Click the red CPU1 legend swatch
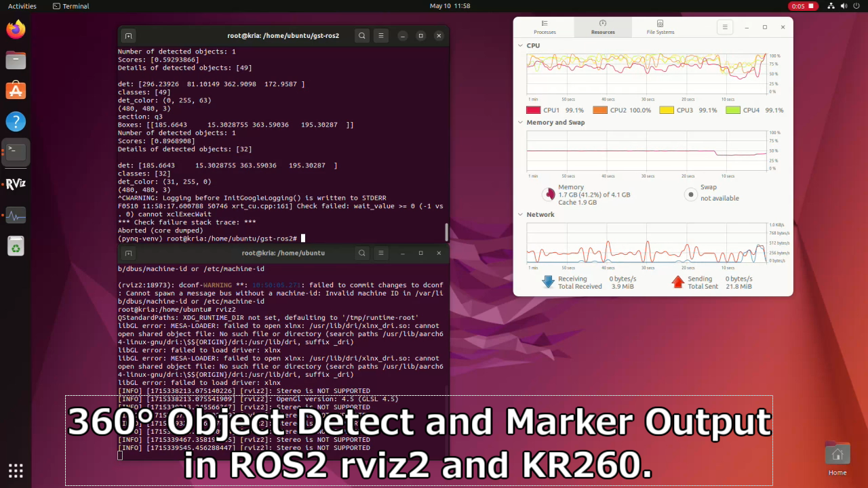 click(533, 110)
